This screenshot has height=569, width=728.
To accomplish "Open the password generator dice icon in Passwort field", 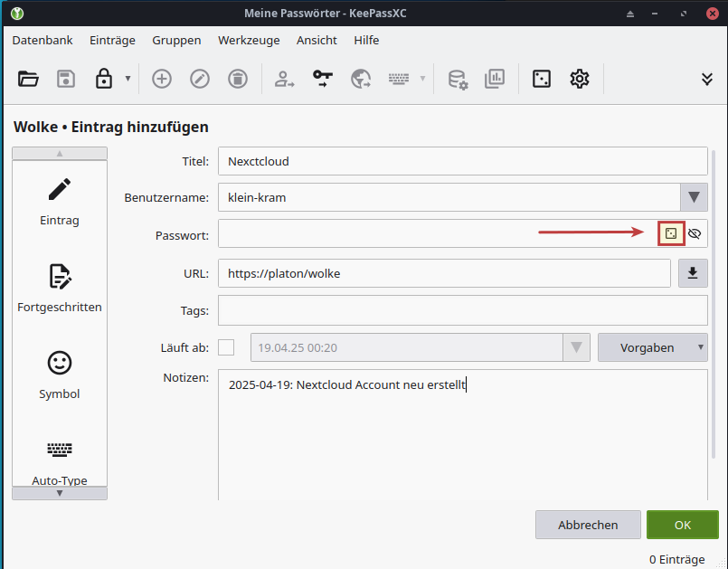I will coord(670,233).
